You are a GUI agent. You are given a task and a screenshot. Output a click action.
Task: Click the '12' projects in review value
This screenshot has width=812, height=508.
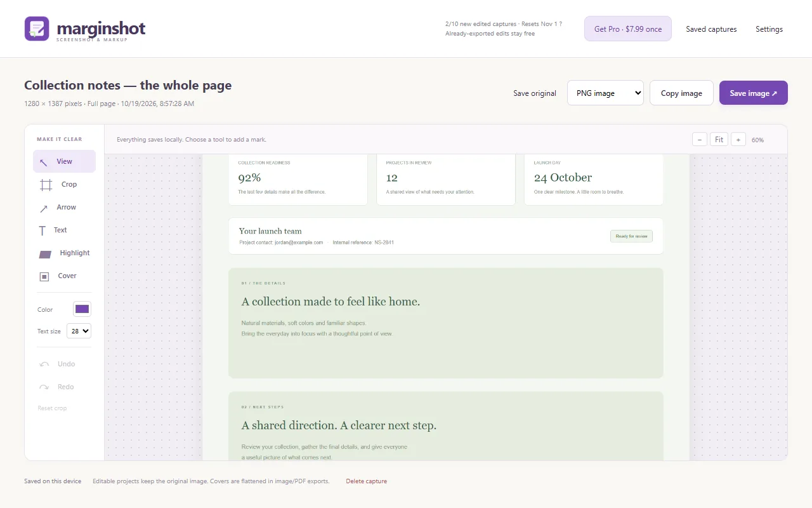[391, 178]
